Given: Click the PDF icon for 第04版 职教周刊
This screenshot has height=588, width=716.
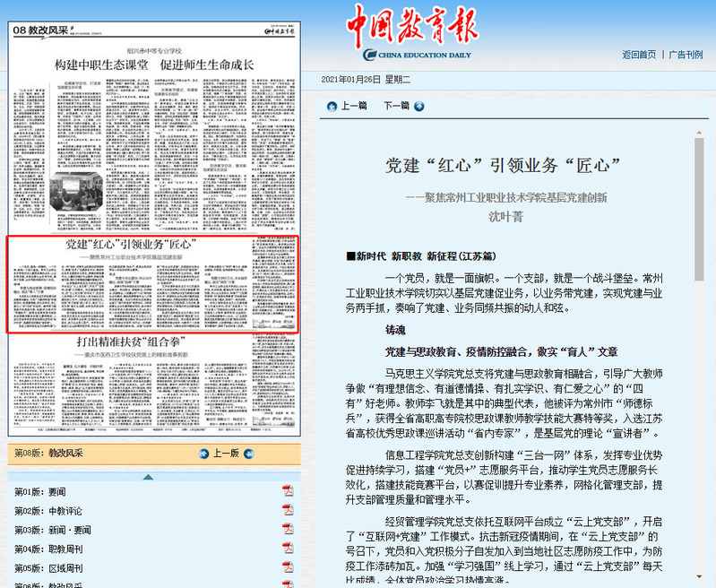Looking at the screenshot, I should click(288, 549).
